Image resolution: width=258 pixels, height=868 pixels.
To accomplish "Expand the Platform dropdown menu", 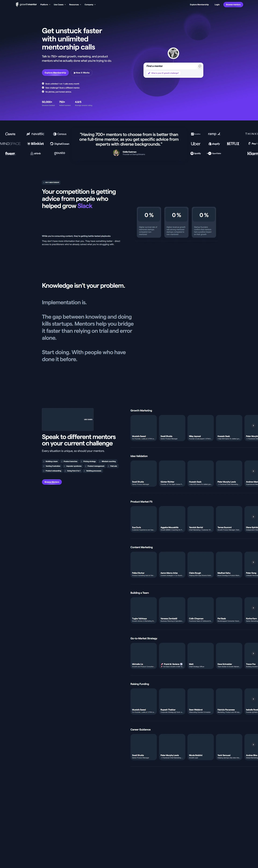I will [x=45, y=5].
